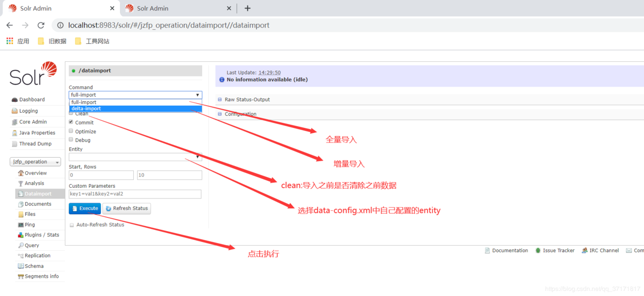This screenshot has width=644, height=296.
Task: Click the Core Admin sidebar icon
Action: 15,122
